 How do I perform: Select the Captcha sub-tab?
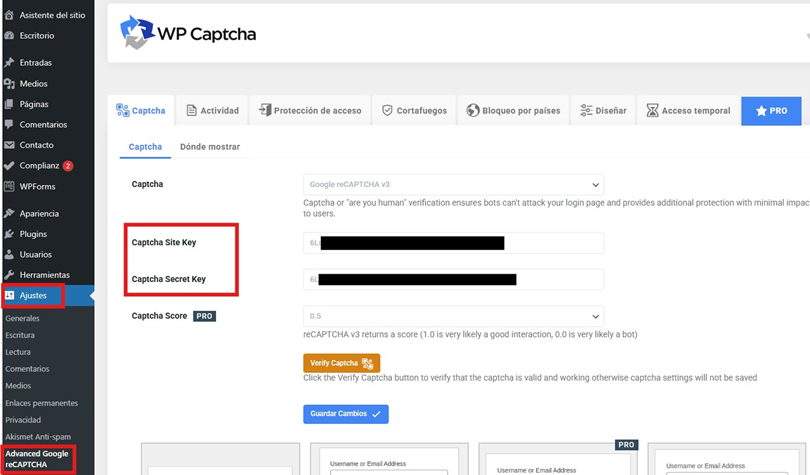coord(145,147)
